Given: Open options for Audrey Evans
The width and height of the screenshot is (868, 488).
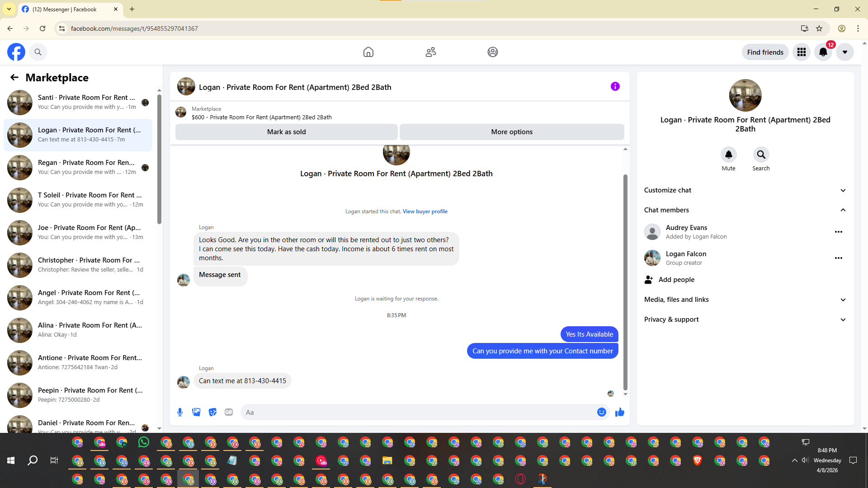Looking at the screenshot, I should coord(838,232).
